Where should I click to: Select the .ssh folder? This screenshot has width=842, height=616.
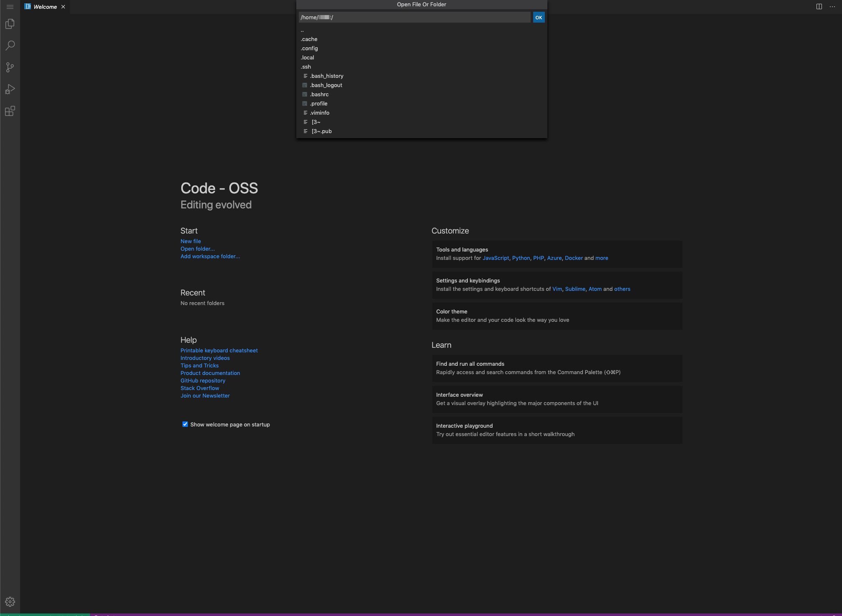click(421, 67)
